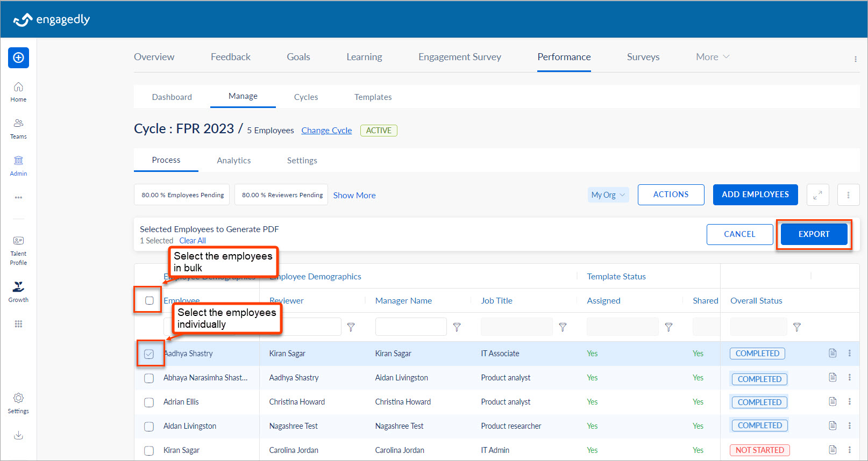The width and height of the screenshot is (868, 461).
Task: Click the EXPORT button
Action: [814, 234]
